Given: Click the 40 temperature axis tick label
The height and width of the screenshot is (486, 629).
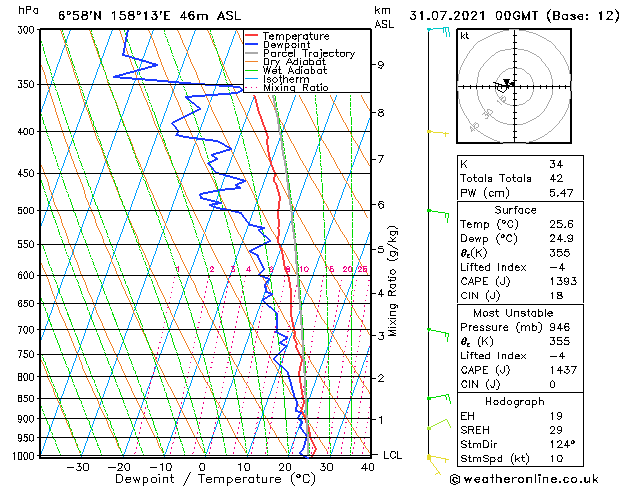Looking at the screenshot, I should click(367, 467).
